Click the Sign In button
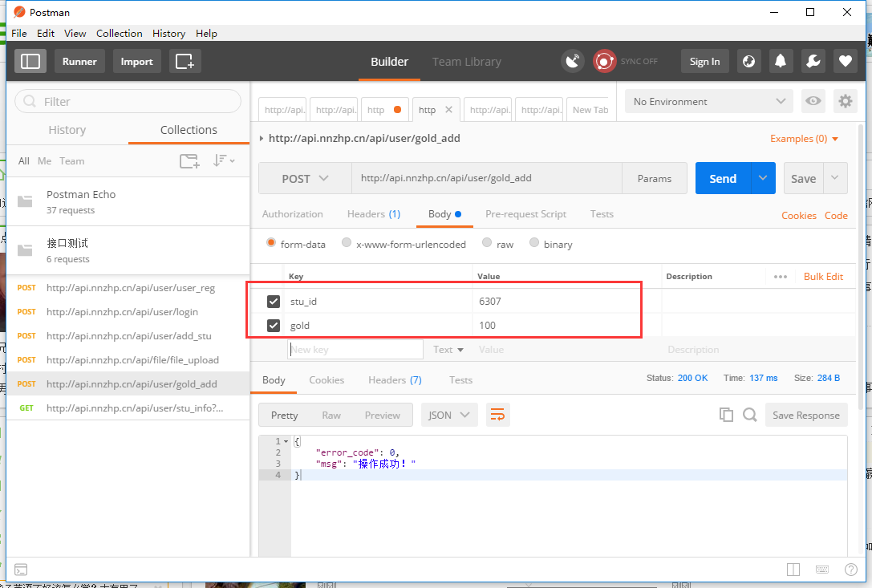This screenshot has width=872, height=588. 704,61
